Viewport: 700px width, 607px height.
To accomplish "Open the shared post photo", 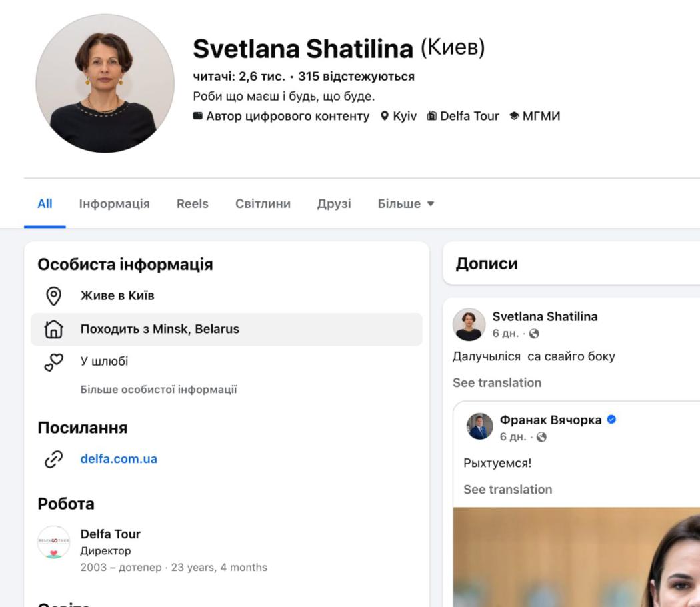I will 577,557.
